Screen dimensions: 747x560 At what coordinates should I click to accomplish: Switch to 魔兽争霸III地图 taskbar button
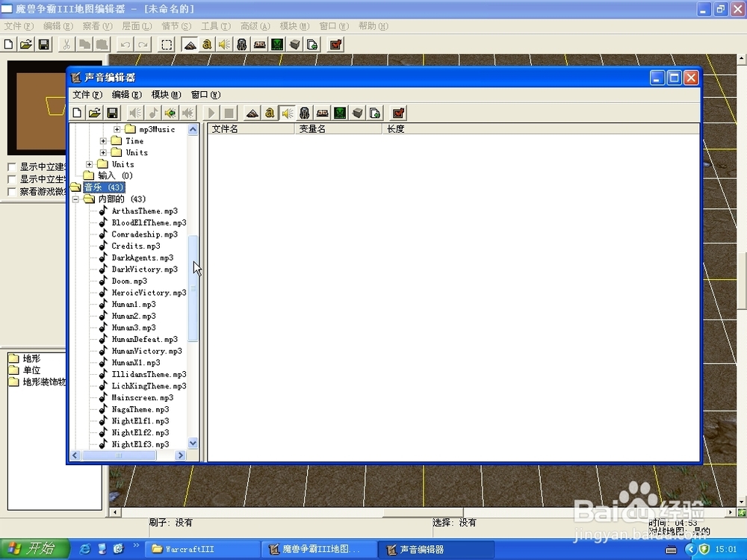coord(318,550)
